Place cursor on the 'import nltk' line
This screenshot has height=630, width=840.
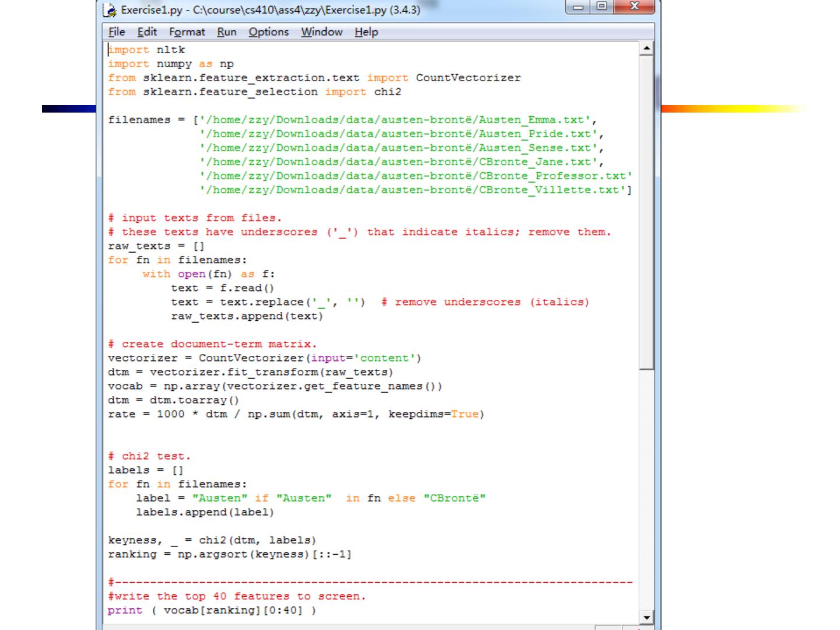(146, 50)
